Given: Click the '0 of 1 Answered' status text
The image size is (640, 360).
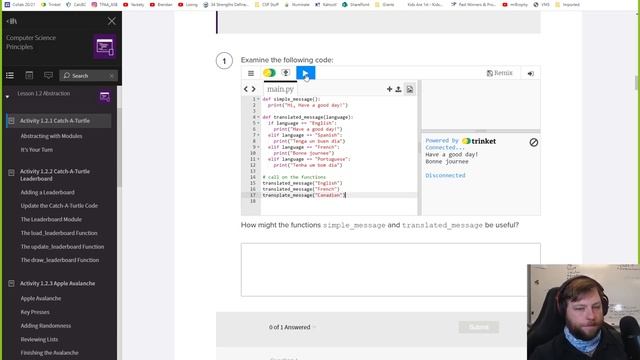Looking at the screenshot, I should pyautogui.click(x=289, y=327).
